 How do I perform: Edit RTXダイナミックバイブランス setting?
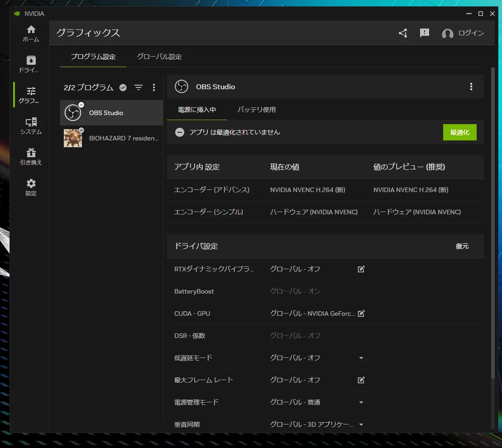tap(361, 269)
